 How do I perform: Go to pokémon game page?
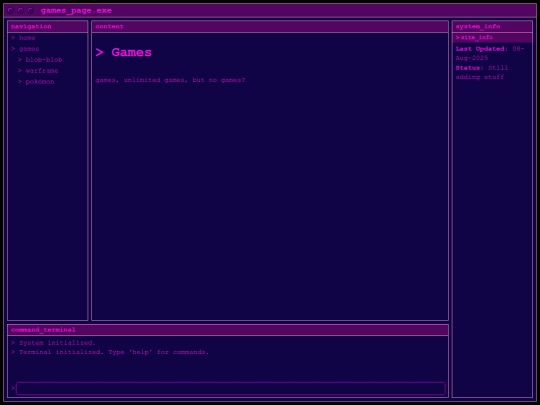click(40, 82)
